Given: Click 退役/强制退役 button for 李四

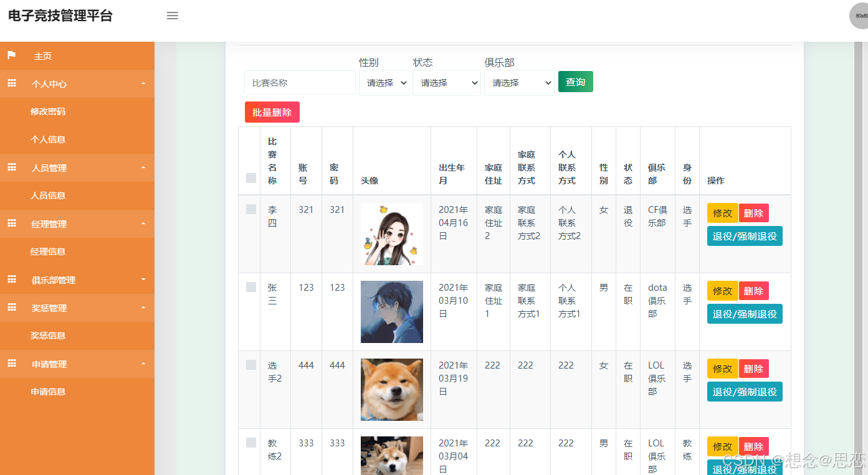Looking at the screenshot, I should (x=745, y=236).
